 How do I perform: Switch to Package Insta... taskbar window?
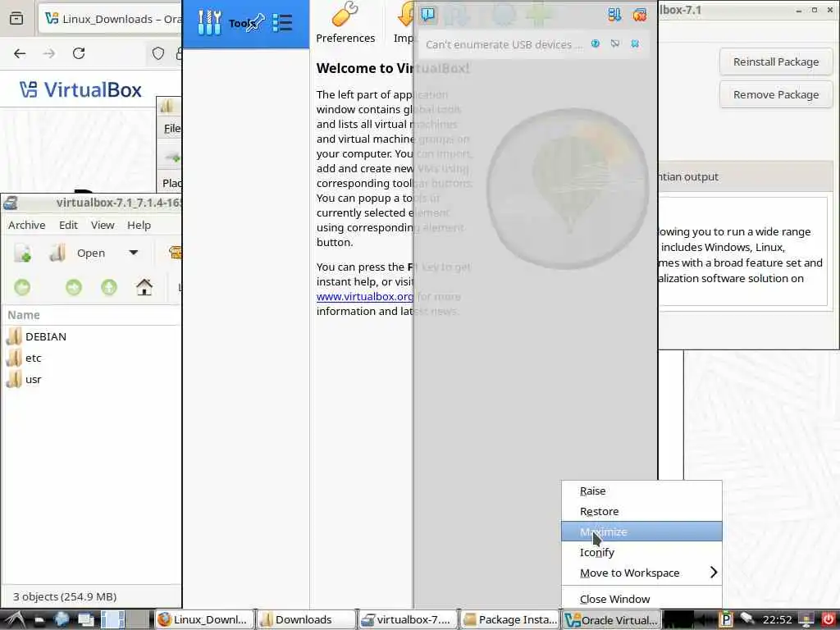509,620
